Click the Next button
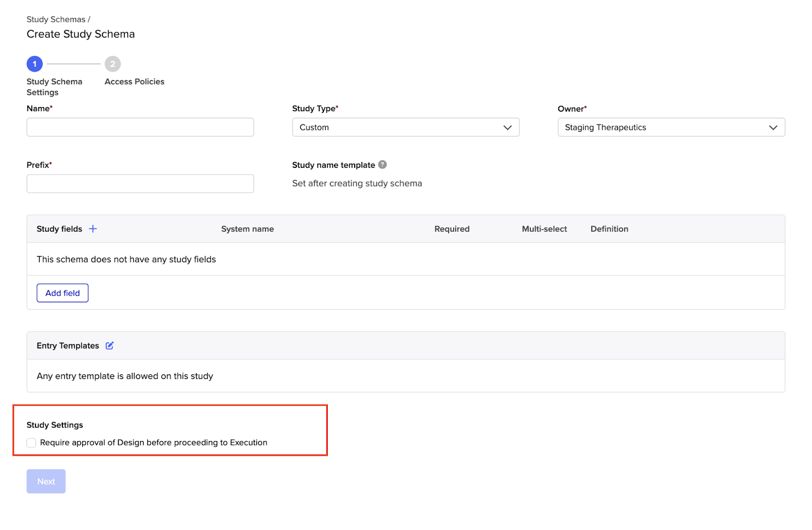Screen dimensions: 812x530 pos(46,481)
